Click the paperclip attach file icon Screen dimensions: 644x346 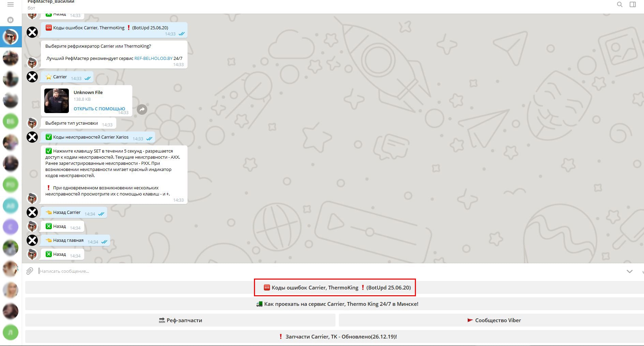[30, 271]
